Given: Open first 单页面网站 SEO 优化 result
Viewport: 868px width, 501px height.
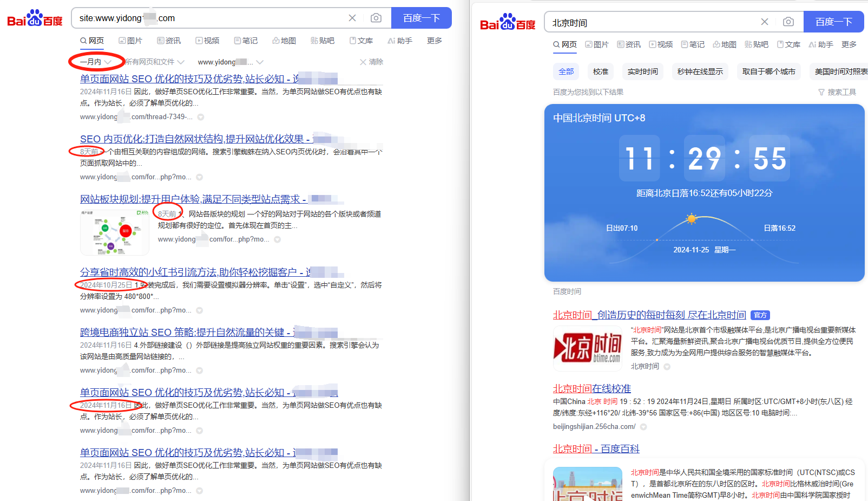Looking at the screenshot, I should point(208,79).
